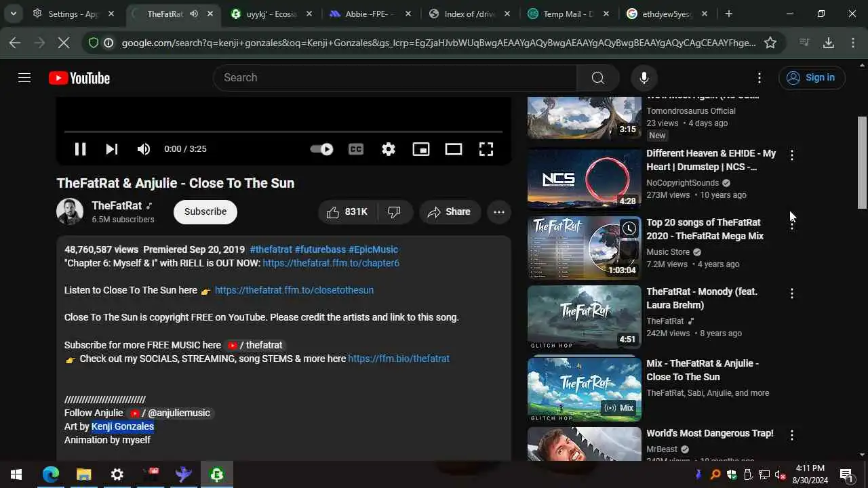Screen dimensions: 868x488
Task: Open #thefatrat hashtag
Action: click(x=271, y=249)
